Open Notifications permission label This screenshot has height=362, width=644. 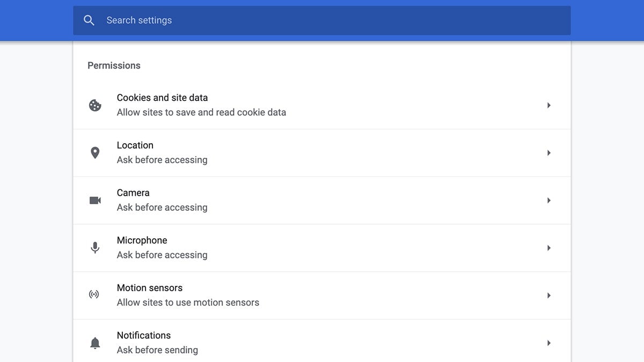tap(143, 335)
